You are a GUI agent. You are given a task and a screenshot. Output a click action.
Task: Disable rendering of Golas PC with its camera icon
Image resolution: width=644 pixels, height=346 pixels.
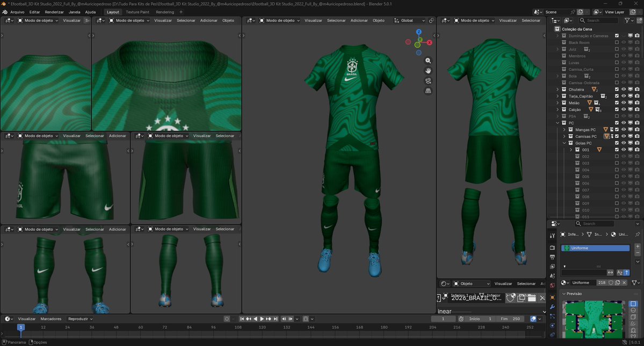click(x=637, y=143)
